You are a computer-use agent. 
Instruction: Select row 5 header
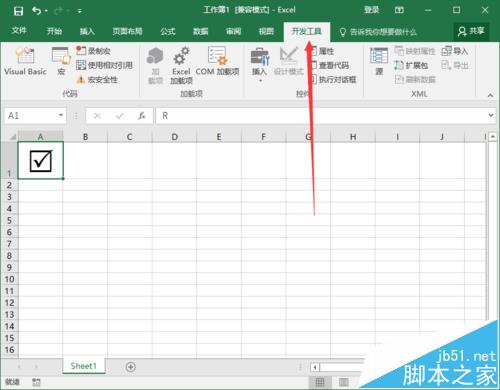[9, 220]
